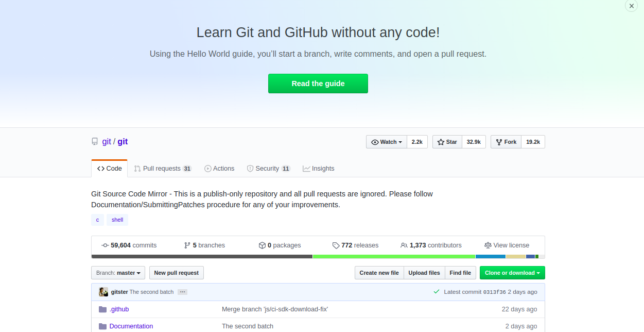
Task: Expand commit message ellipsis button
Action: (182, 292)
